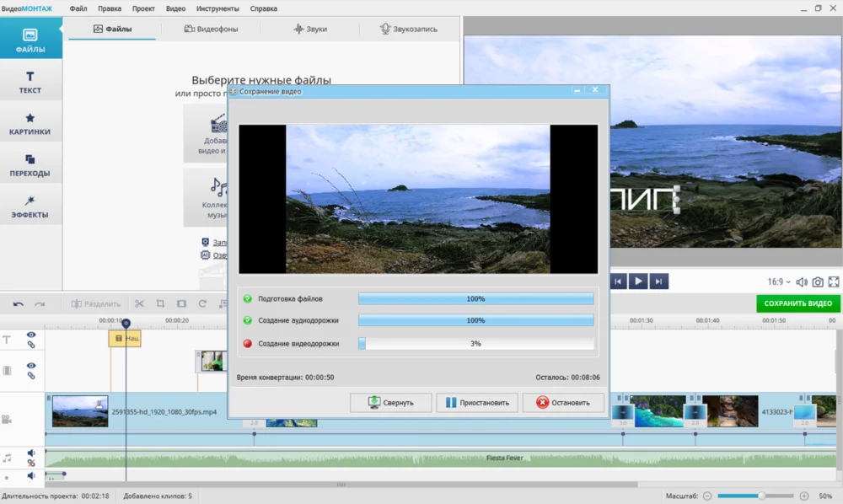
Task: Open the Проект menu
Action: click(x=143, y=8)
